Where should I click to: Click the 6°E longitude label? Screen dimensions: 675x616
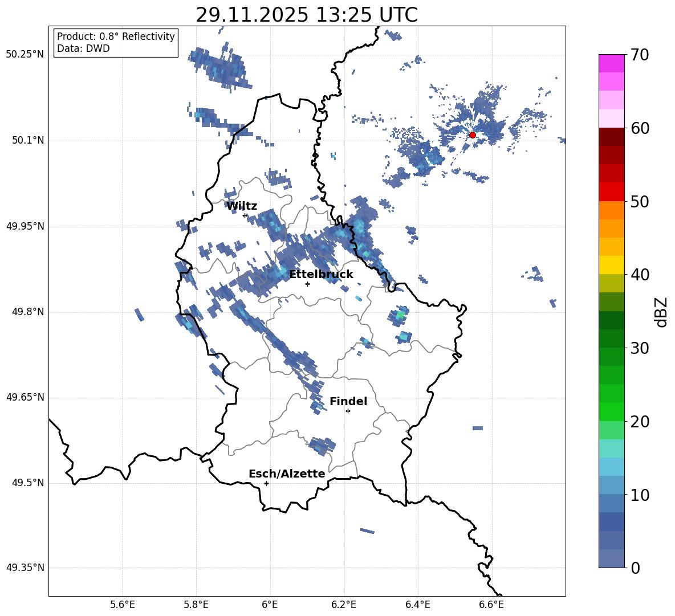270,605
